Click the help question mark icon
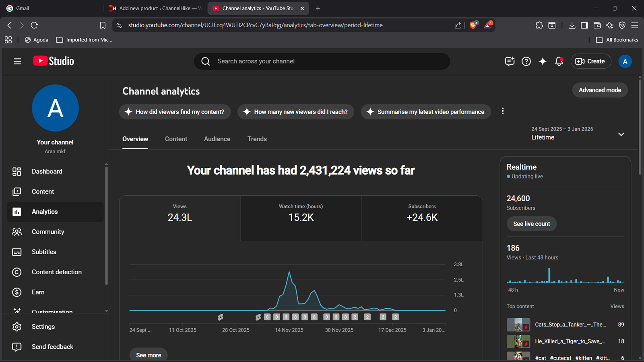 (x=526, y=61)
